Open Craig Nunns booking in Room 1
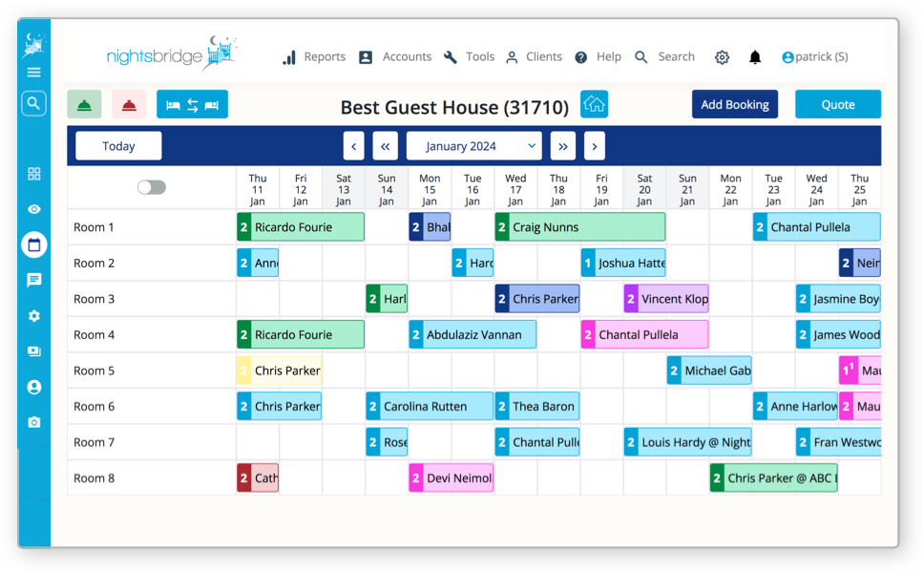 [x=578, y=226]
